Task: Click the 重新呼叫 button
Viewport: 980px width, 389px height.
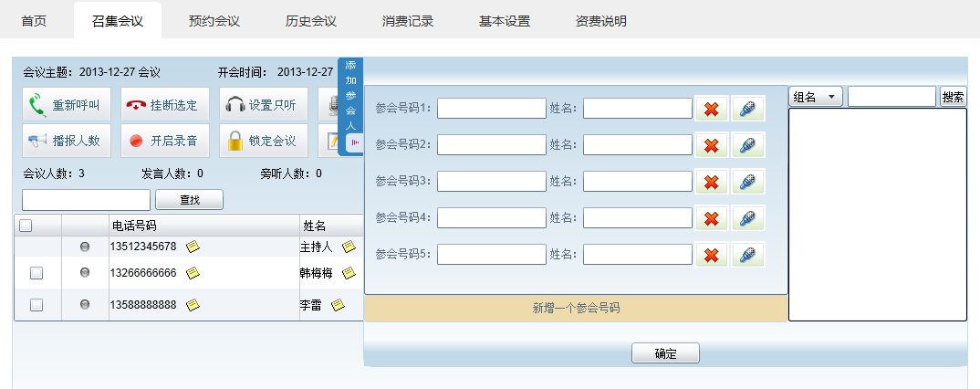Action: pos(67,104)
